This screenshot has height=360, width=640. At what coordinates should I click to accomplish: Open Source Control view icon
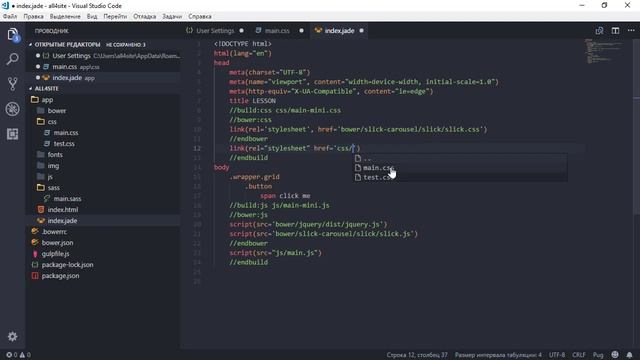pos(13,84)
